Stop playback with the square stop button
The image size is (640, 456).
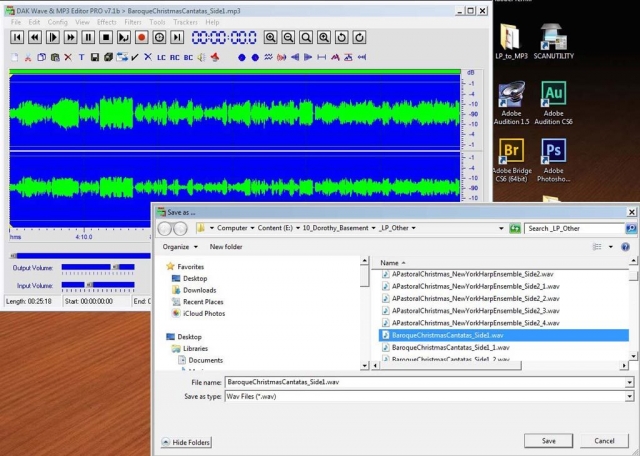point(106,38)
